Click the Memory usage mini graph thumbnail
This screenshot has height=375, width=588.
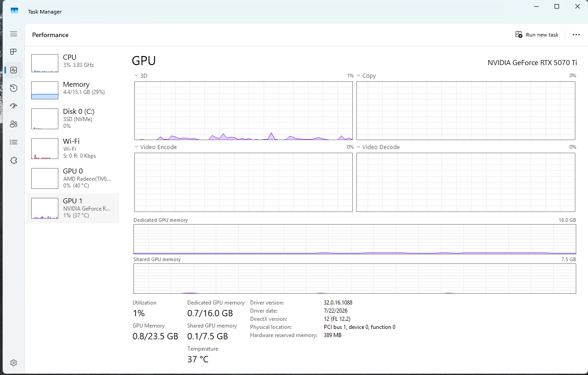coord(45,90)
